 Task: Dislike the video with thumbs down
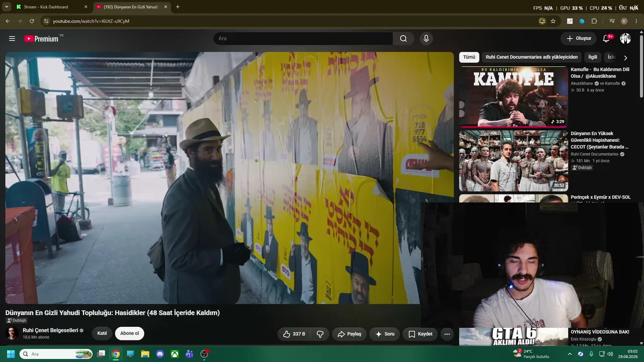pyautogui.click(x=320, y=334)
